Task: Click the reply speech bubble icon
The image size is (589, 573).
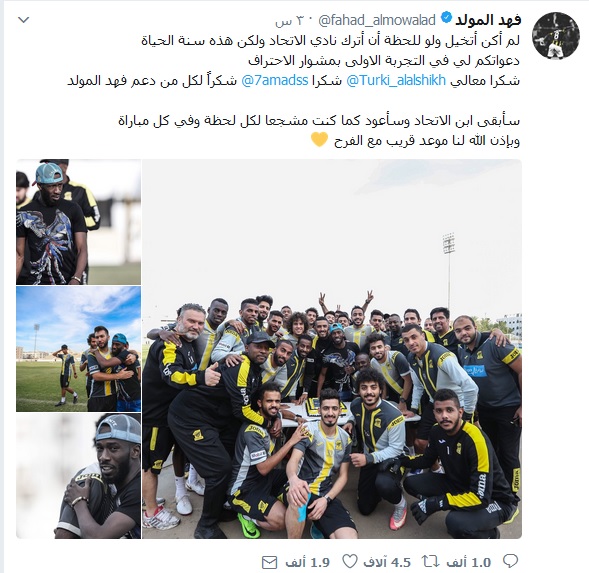Action: pyautogui.click(x=510, y=561)
